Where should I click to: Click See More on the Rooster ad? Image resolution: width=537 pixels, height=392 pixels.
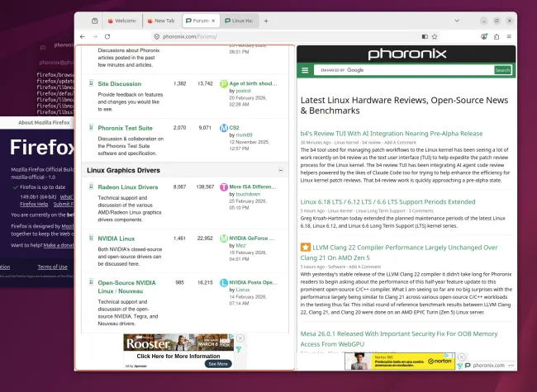(x=218, y=364)
